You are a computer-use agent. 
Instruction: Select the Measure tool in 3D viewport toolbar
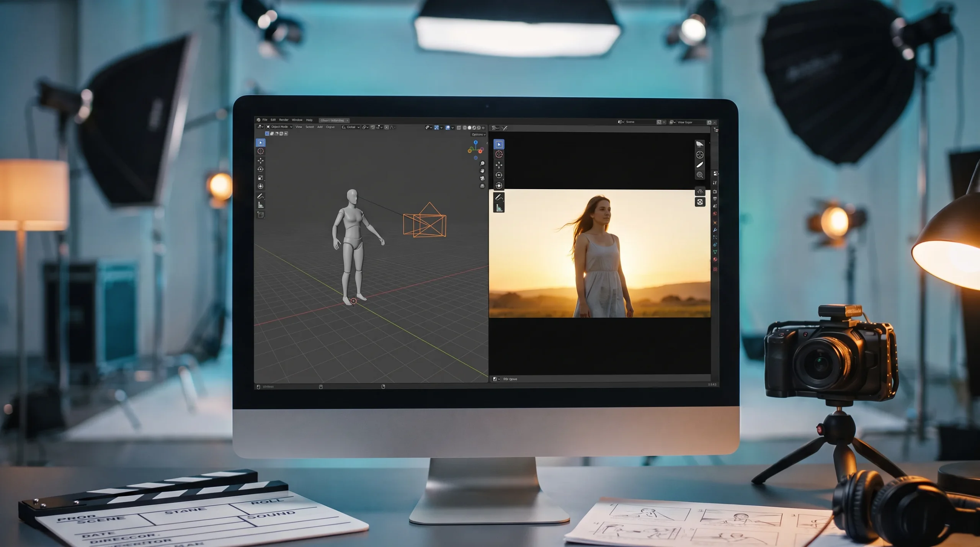pyautogui.click(x=260, y=205)
